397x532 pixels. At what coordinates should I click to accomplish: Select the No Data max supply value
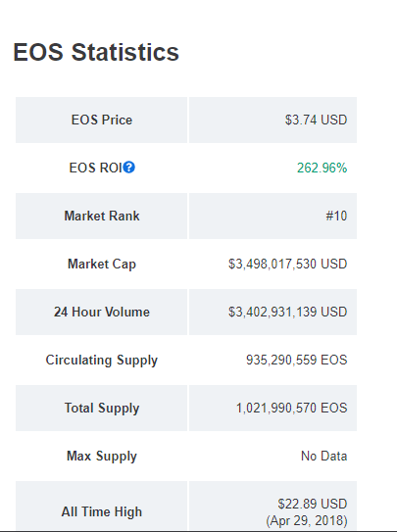click(x=324, y=456)
